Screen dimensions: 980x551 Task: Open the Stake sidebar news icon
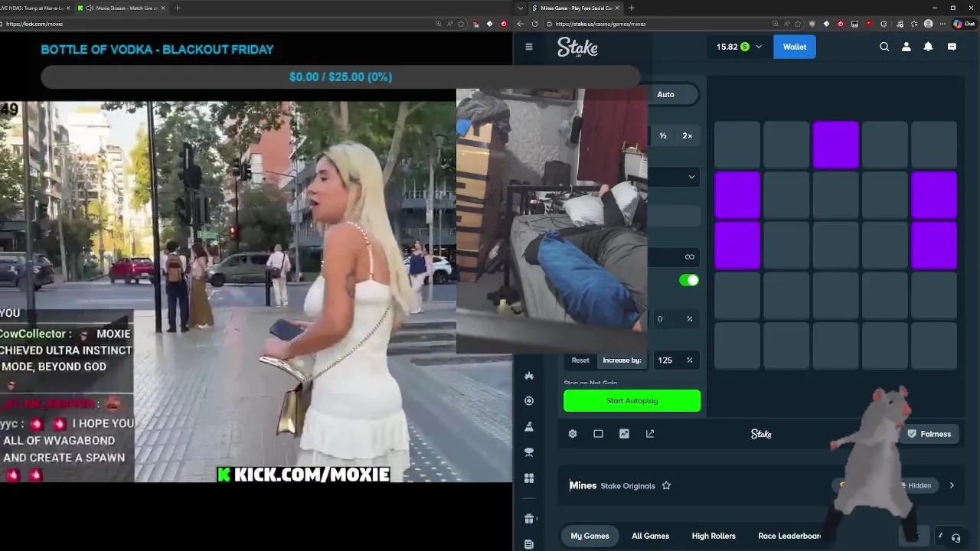point(528,544)
